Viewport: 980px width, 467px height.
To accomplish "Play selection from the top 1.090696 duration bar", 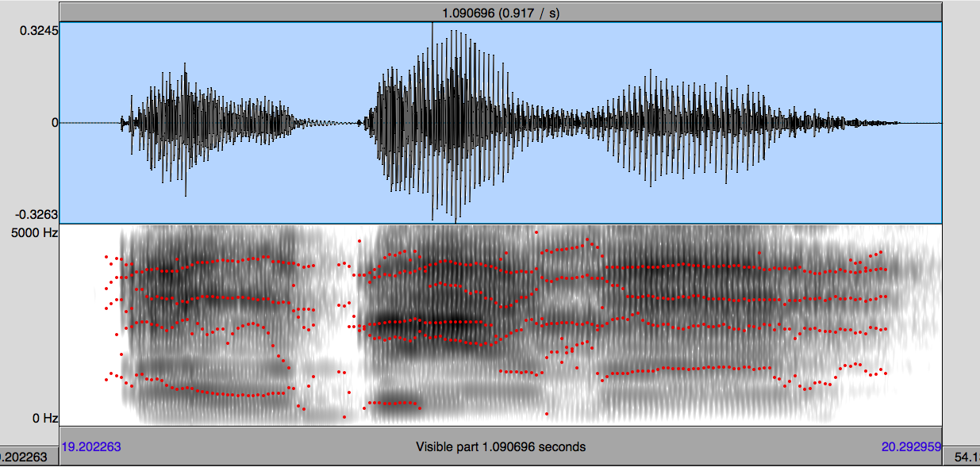I will [500, 13].
